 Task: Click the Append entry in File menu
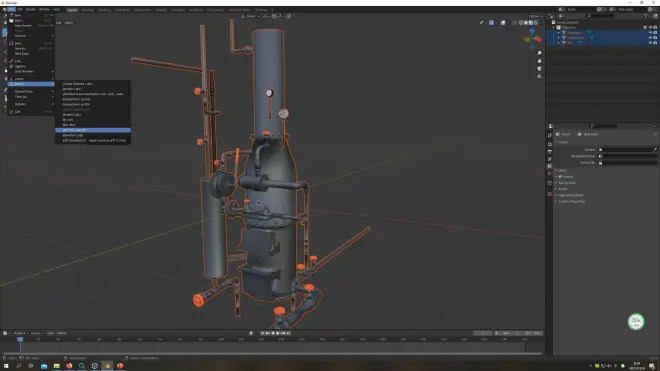point(32,66)
